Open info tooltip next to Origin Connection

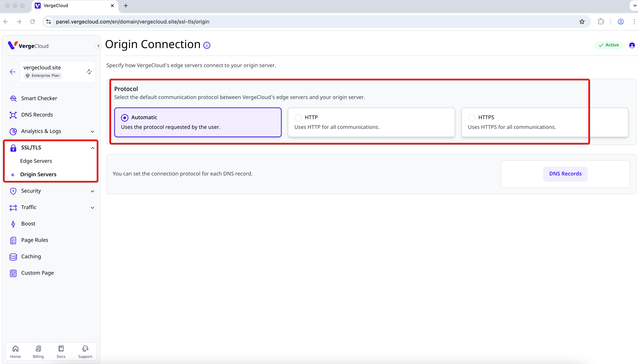pos(207,45)
